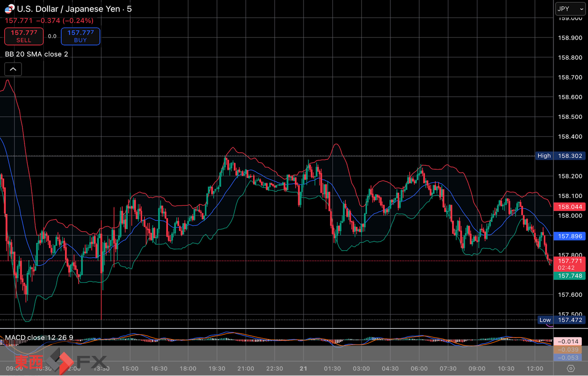Click the U.S. Dollar / Japanese Yen title
The height and width of the screenshot is (376, 588).
click(x=74, y=9)
